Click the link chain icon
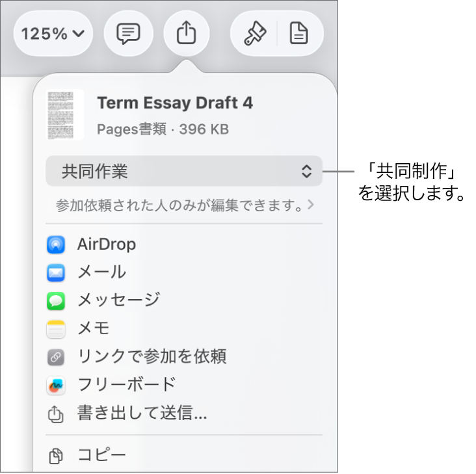 tap(56, 357)
